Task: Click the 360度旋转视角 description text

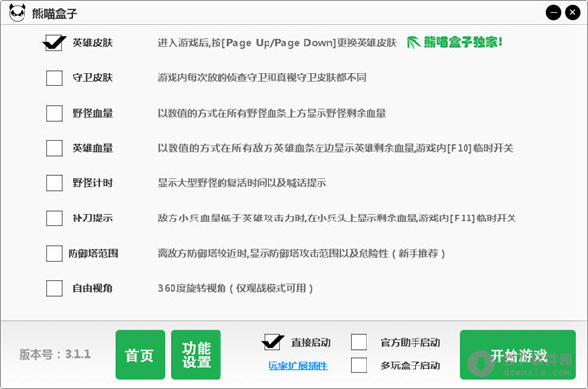Action: [235, 288]
